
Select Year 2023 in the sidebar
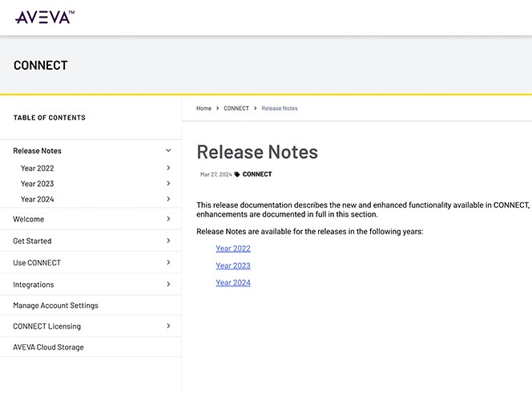pos(38,184)
